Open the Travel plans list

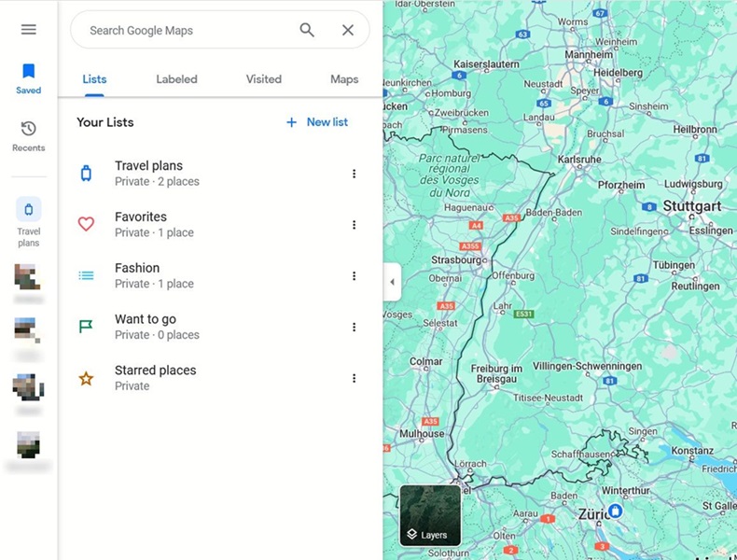(x=220, y=174)
